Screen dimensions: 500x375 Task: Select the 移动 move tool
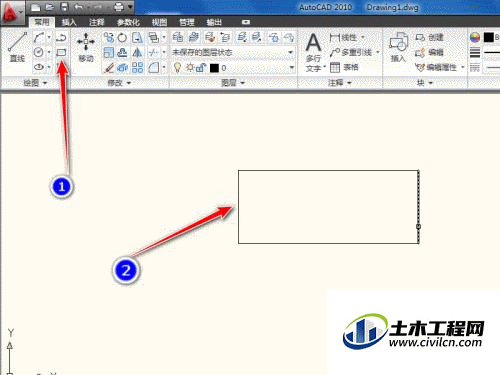(86, 47)
